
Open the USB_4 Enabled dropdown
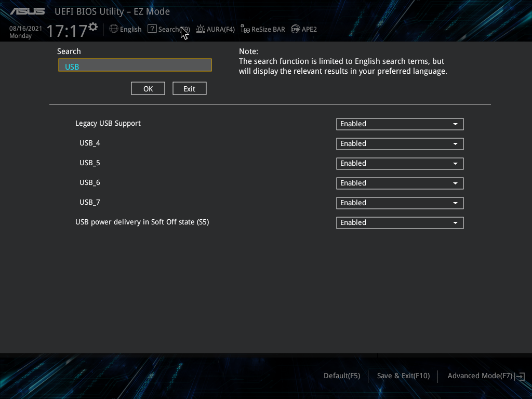[x=400, y=144]
